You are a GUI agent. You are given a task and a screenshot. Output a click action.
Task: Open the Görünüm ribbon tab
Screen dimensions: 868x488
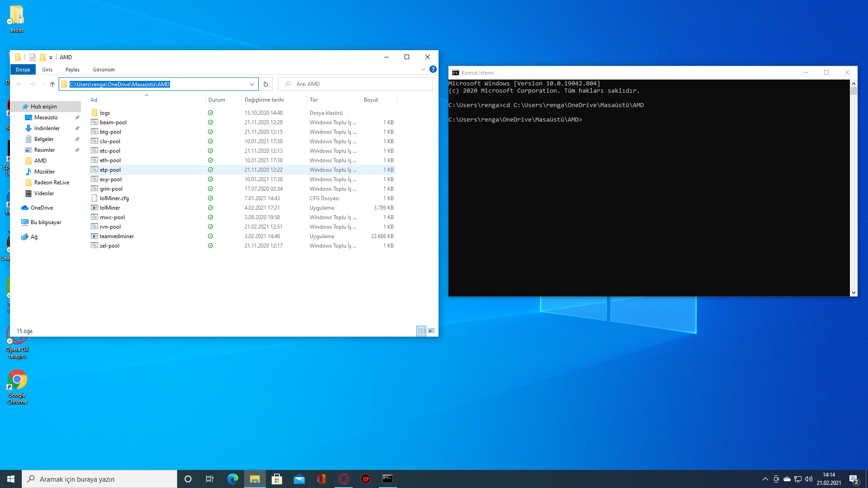tap(104, 70)
